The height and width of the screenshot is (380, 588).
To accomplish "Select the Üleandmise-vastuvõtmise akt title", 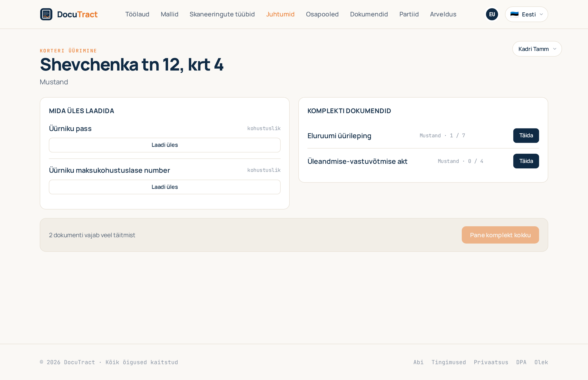I will pyautogui.click(x=357, y=161).
